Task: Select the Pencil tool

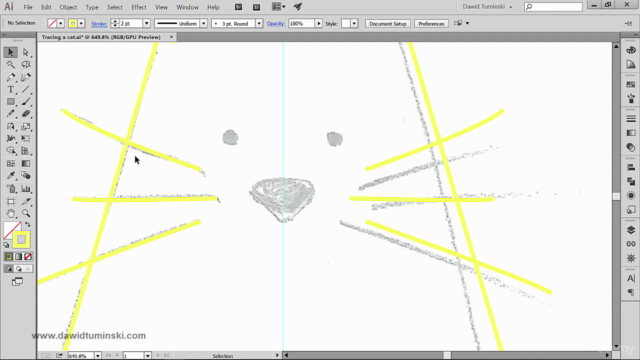Action: (11, 114)
